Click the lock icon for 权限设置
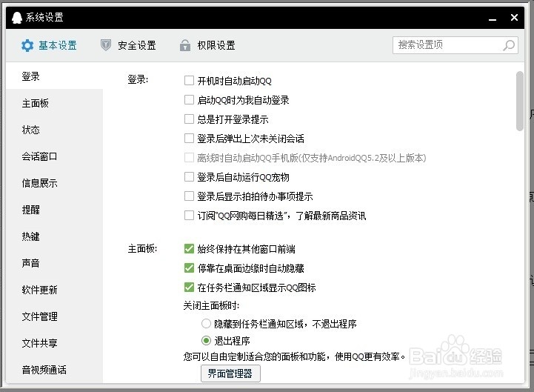 [185, 45]
